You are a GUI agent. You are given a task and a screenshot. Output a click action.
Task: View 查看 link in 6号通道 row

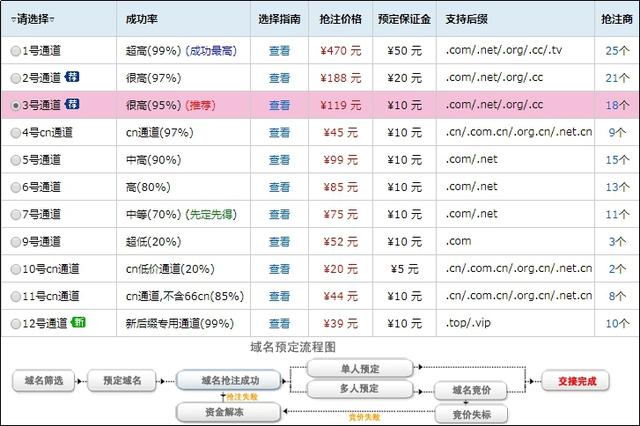point(280,187)
